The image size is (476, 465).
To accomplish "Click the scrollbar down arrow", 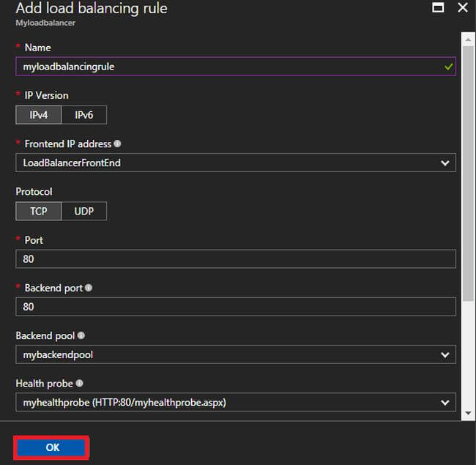I will (x=468, y=414).
